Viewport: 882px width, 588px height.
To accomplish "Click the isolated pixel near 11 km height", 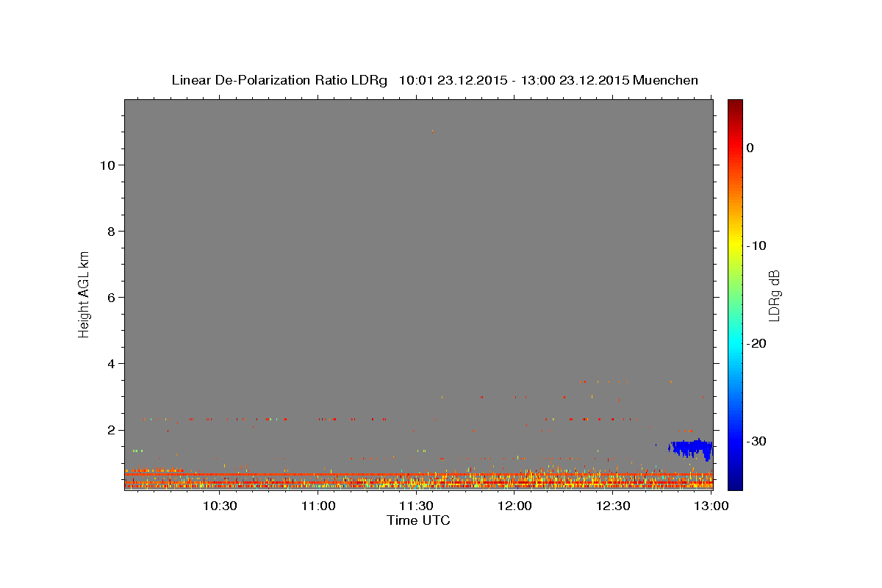I will click(432, 132).
